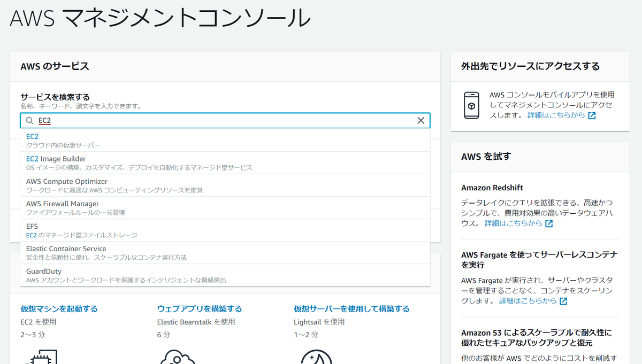The height and width of the screenshot is (364, 642).
Task: Click the mobile phone app icon
Action: click(471, 105)
